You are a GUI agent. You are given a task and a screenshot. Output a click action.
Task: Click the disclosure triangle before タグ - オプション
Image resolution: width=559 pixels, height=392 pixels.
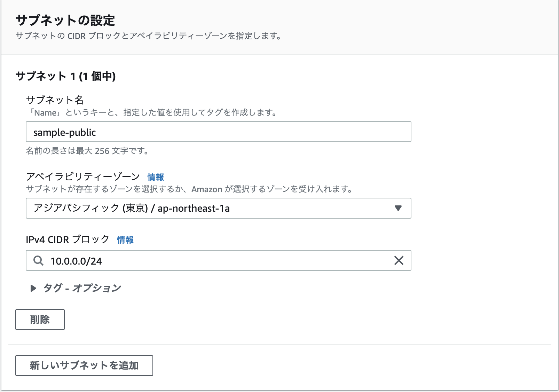click(34, 288)
